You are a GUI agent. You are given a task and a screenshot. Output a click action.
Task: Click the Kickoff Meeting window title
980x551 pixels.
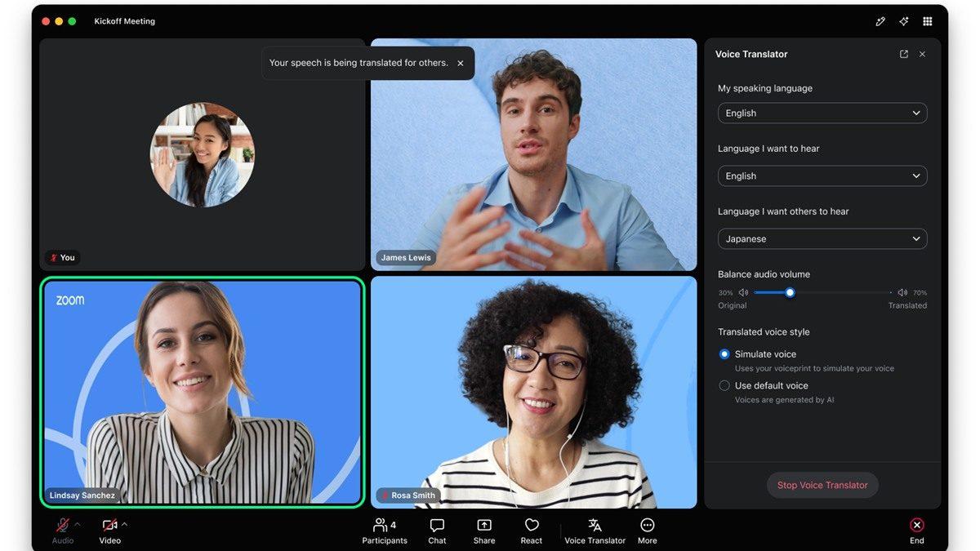125,21
